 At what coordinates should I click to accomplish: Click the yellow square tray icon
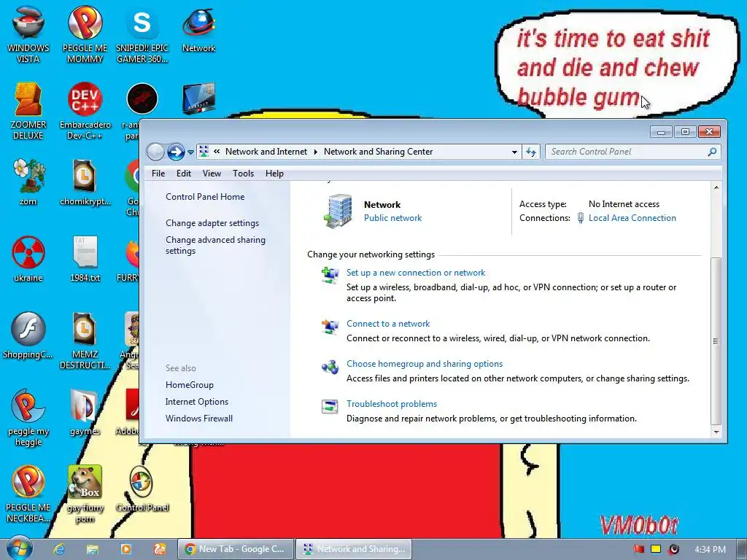pyautogui.click(x=656, y=549)
